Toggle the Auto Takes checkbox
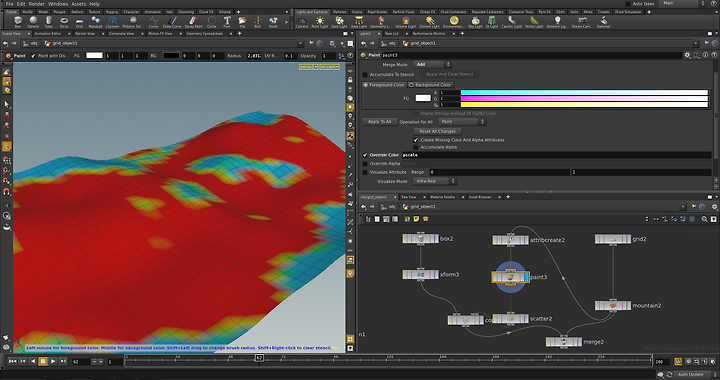Viewport: 720px width, 380px height. click(x=628, y=4)
